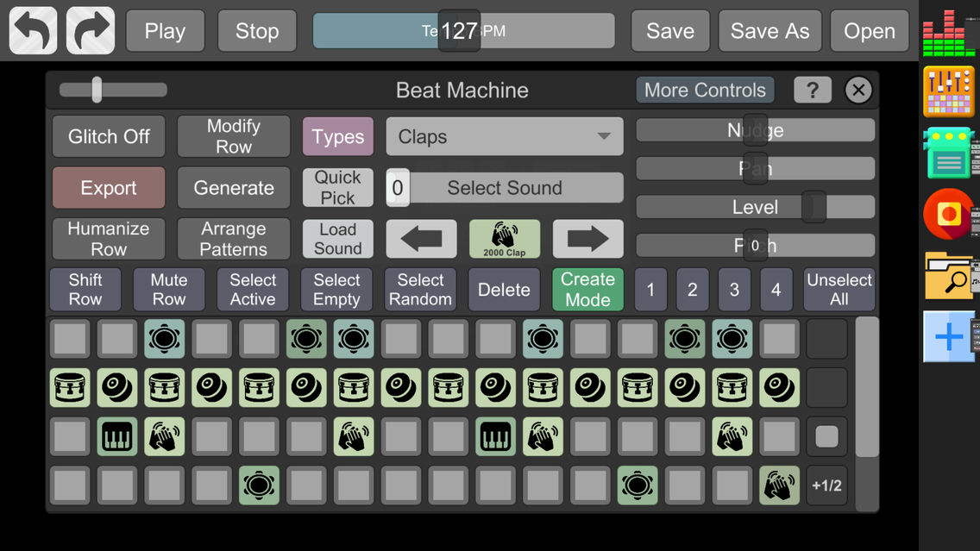The width and height of the screenshot is (980, 551).
Task: Open the green drum machine device icon
Action: click(x=949, y=153)
